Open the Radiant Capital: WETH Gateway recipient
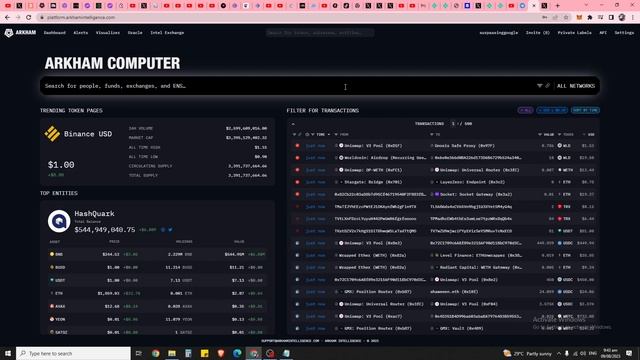This screenshot has height=360, width=640. pyautogui.click(x=481, y=268)
